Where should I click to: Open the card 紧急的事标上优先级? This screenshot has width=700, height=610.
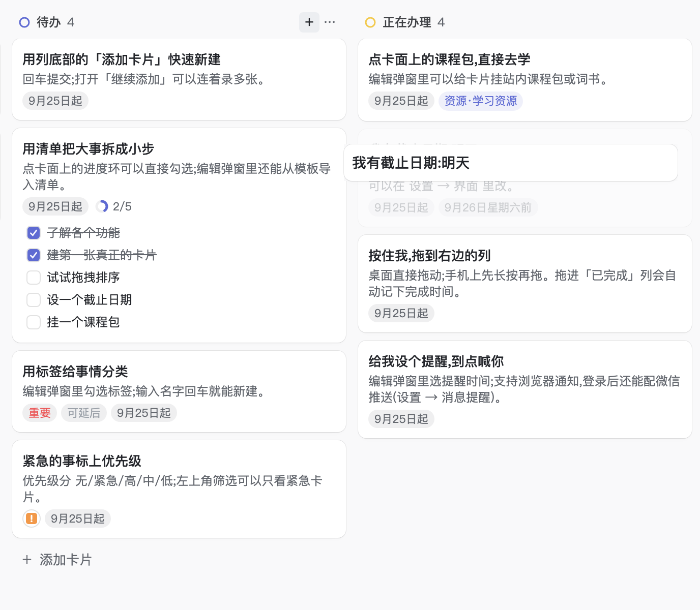[179, 489]
